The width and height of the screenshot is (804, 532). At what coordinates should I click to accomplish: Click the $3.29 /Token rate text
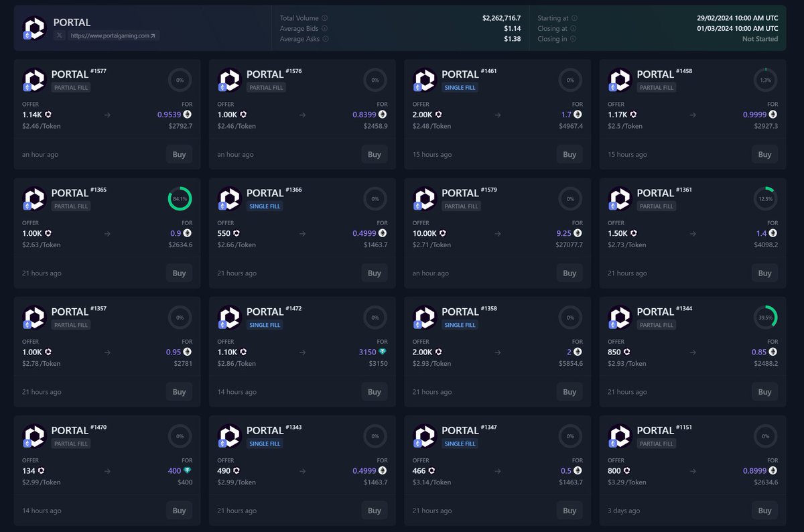(x=627, y=482)
